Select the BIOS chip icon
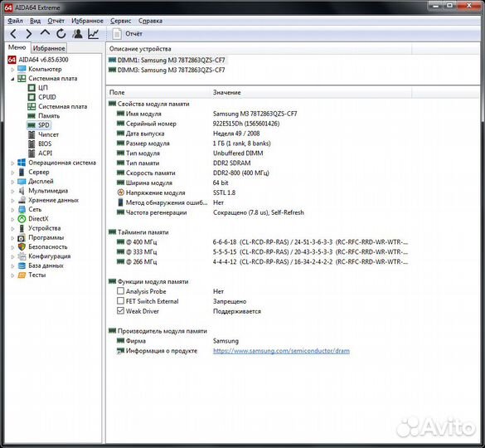Viewport: 485px width, 448px height. click(32, 144)
